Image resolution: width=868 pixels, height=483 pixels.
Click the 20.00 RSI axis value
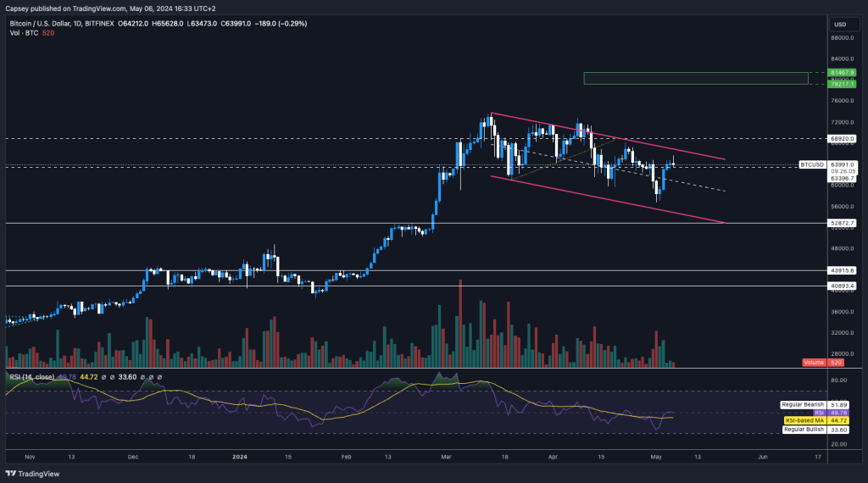coord(838,444)
